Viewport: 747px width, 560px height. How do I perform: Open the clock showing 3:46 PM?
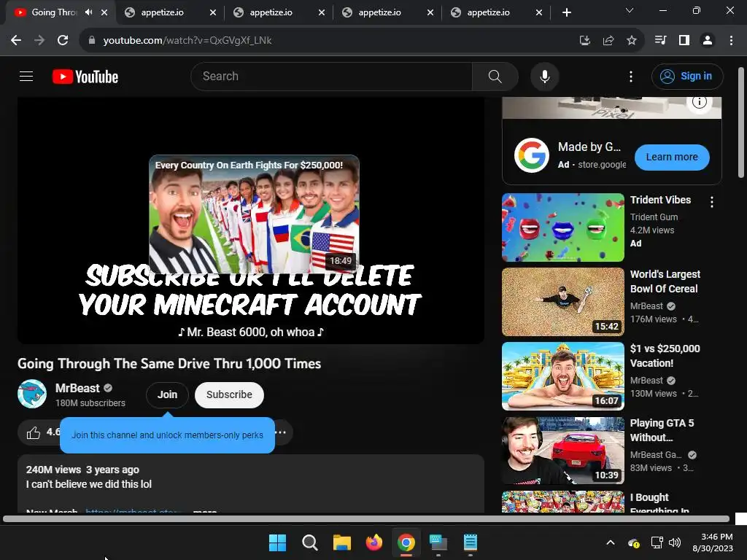713,542
